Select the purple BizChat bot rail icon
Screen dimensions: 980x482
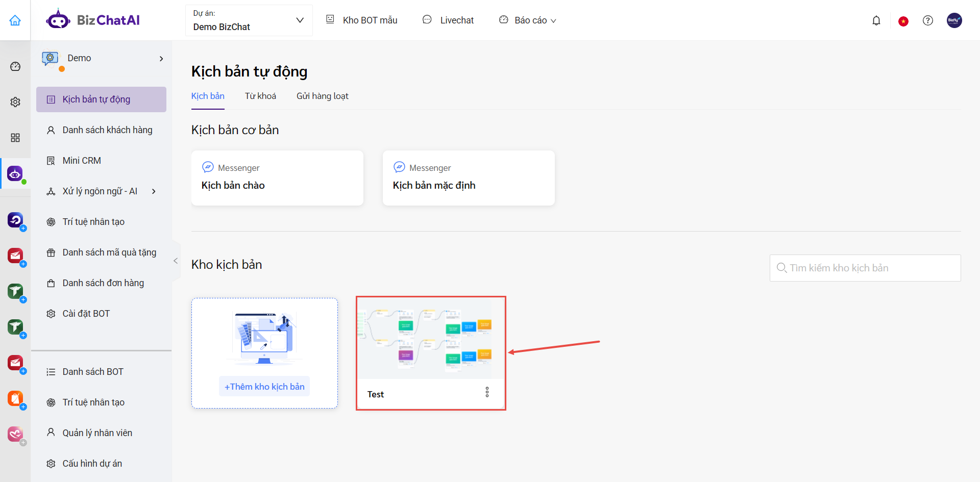(15, 174)
